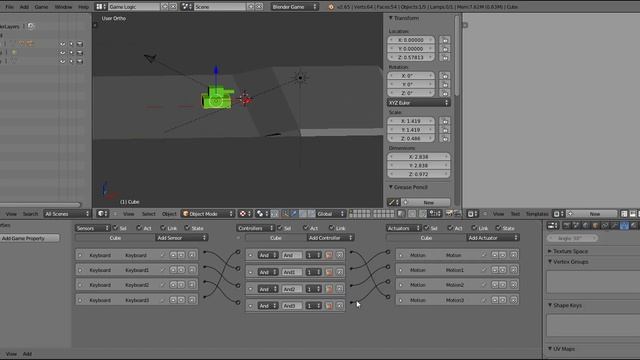Click the priority flag icon on And1 controller

pyautogui.click(x=329, y=272)
